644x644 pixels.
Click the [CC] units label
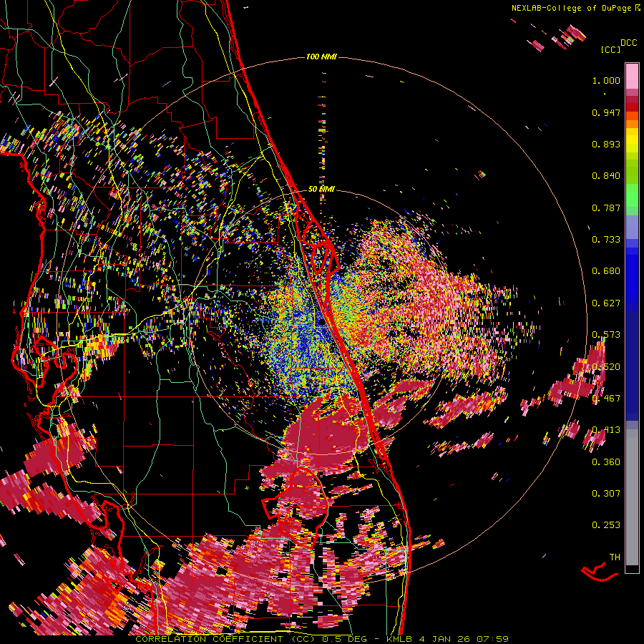(610, 49)
